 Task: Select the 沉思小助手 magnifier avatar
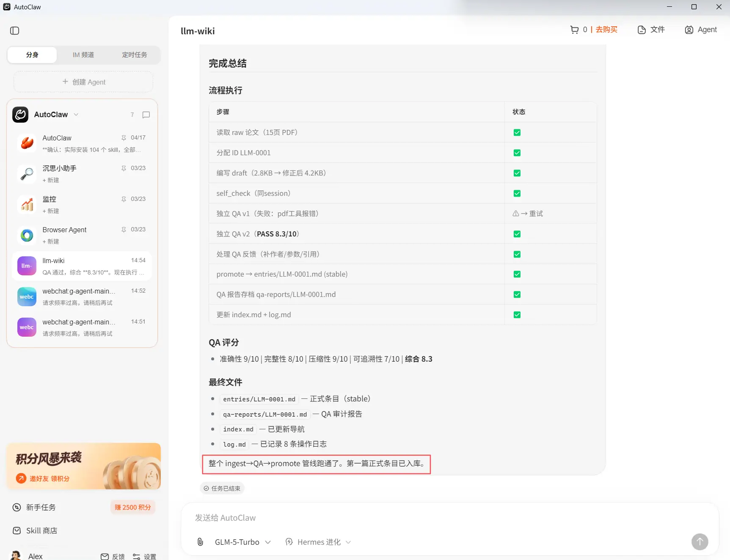point(27,174)
